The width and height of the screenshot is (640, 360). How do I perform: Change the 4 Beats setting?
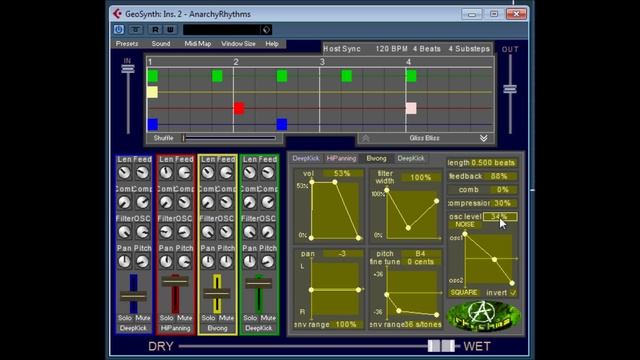tap(427, 49)
